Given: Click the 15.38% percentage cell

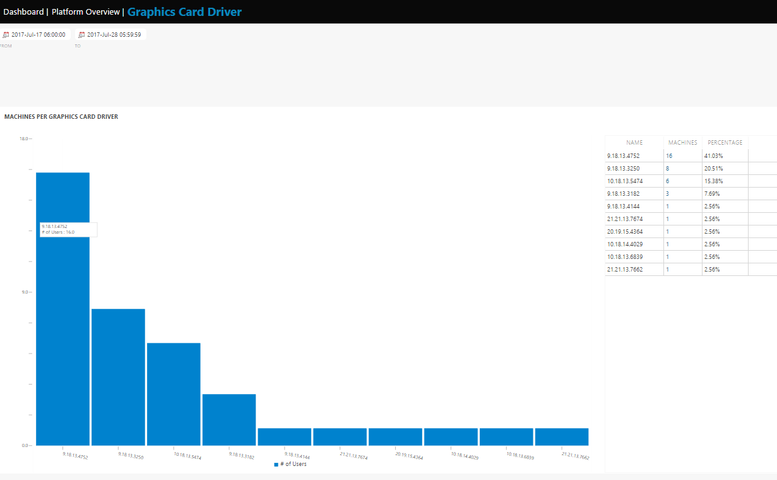Looking at the screenshot, I should 714,181.
